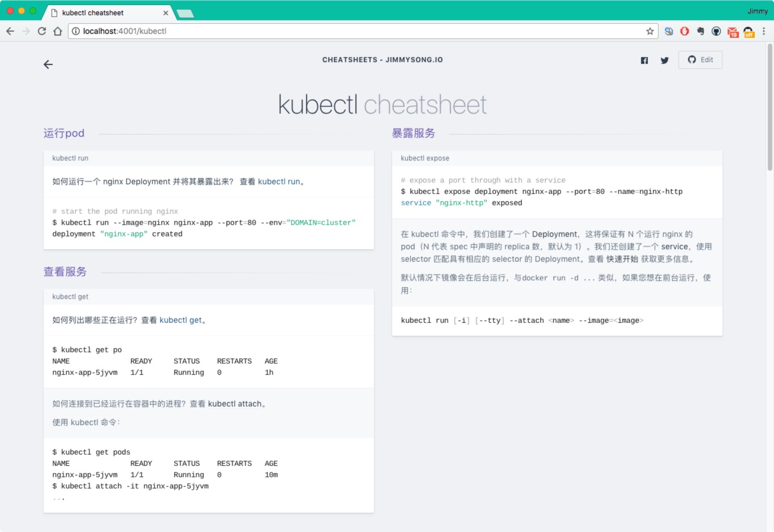This screenshot has width=774, height=532.
Task: Follow the kubectl get link
Action: click(180, 320)
